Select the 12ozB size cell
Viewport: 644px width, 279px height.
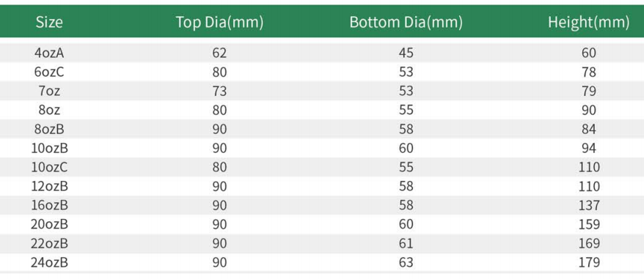click(x=49, y=187)
